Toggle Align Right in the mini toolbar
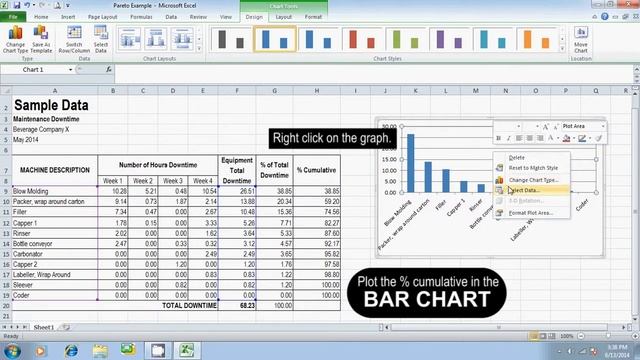640x360 pixels. (540, 138)
